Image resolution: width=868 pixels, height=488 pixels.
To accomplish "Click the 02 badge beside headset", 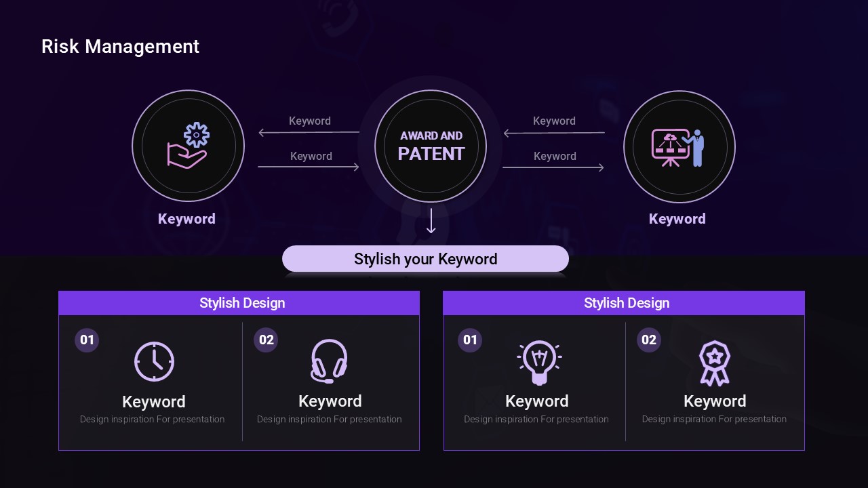I will click(266, 340).
